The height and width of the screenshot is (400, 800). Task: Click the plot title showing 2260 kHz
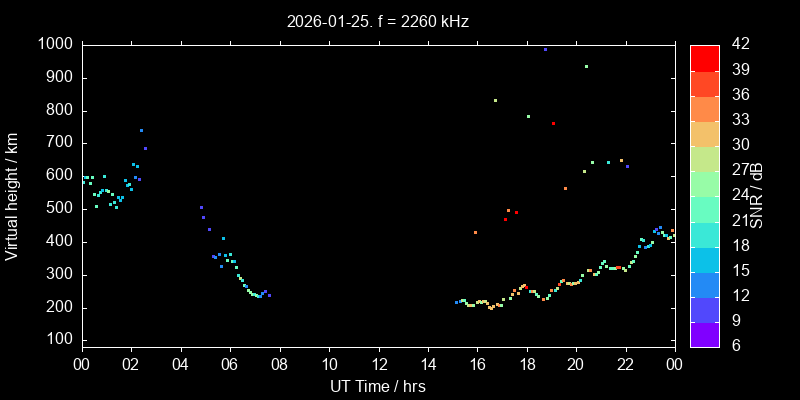[x=377, y=21]
